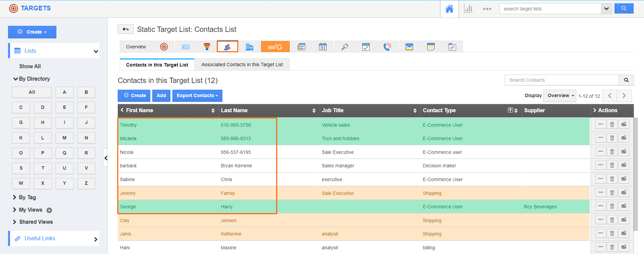The height and width of the screenshot is (254, 644).
Task: Click the phone calls icon tab
Action: [x=387, y=47]
